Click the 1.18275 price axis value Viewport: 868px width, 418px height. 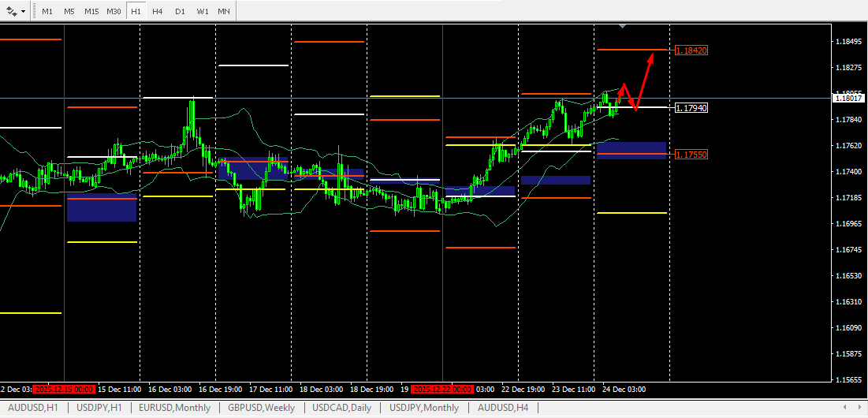click(848, 68)
